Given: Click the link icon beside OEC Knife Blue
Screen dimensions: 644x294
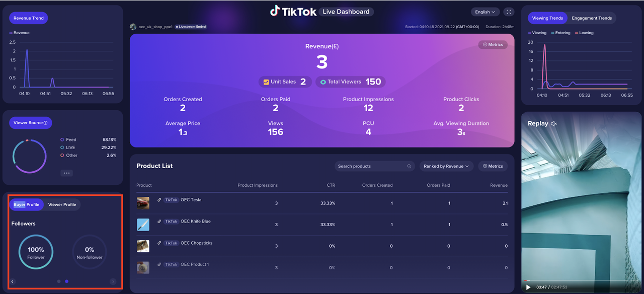Looking at the screenshot, I should (159, 222).
